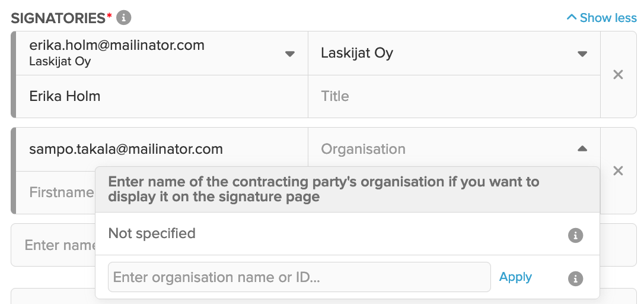Remove the Erika Holm signatory

pos(618,74)
